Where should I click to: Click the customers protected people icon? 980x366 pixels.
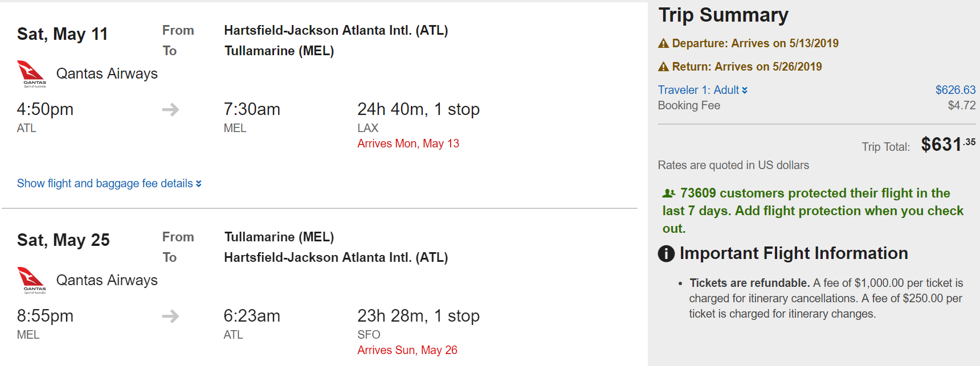coord(669,194)
